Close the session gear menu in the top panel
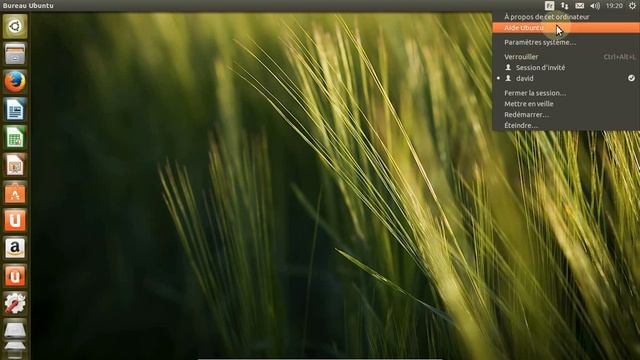 point(632,6)
